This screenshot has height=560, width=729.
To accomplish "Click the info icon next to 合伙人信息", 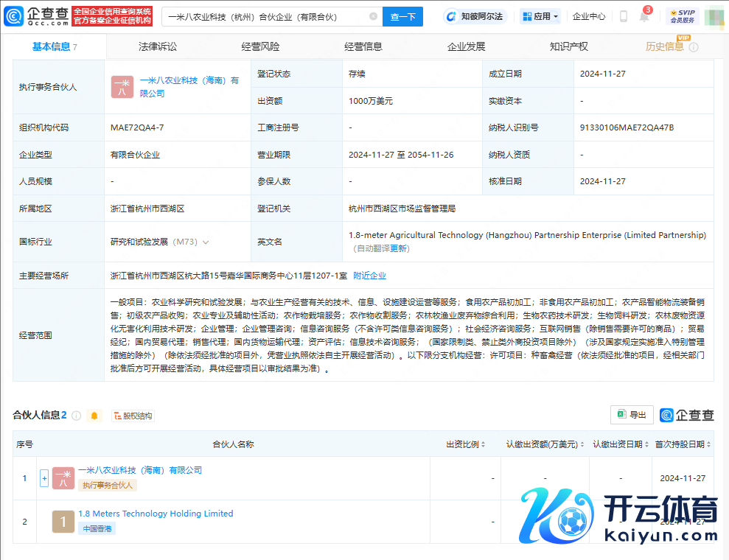I will click(76, 416).
